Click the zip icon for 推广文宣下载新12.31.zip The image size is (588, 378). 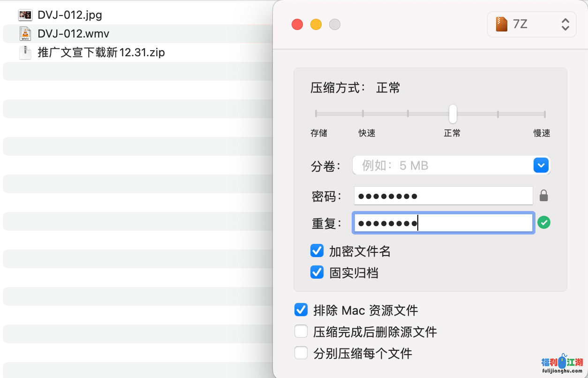click(25, 52)
